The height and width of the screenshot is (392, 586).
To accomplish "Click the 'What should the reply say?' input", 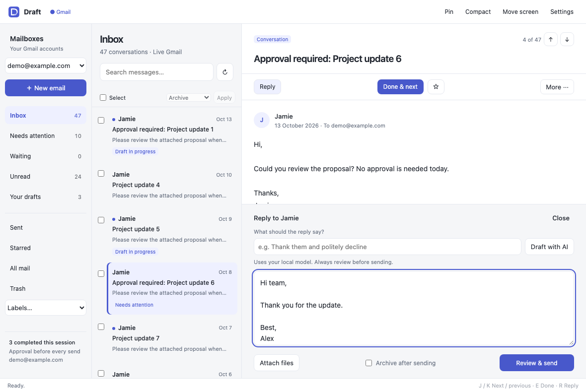I will (x=387, y=247).
